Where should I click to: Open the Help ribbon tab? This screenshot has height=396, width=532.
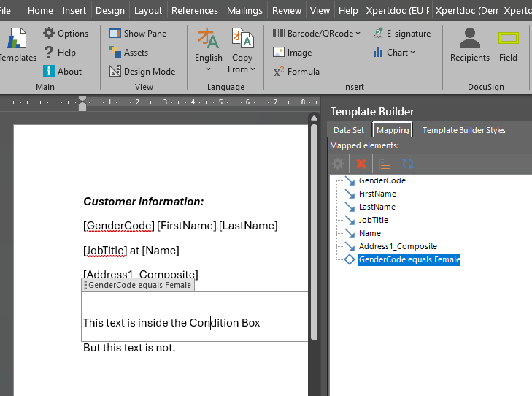348,10
